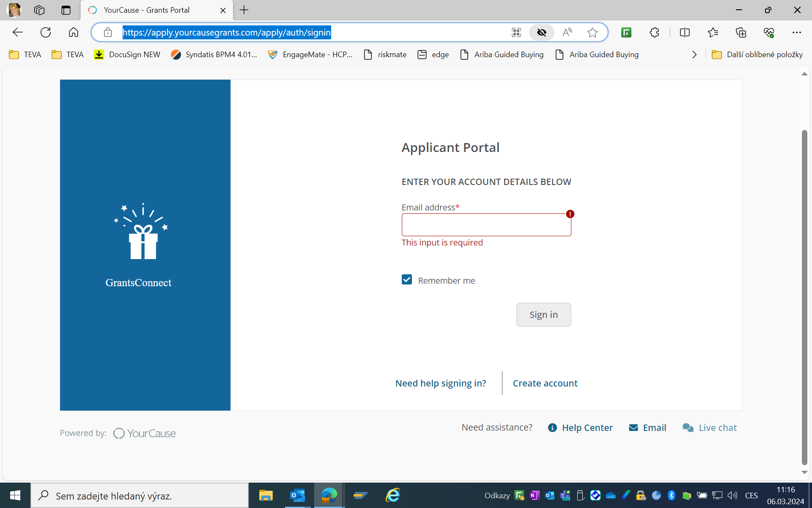The image size is (812, 508).
Task: Open the first TEVA bookmark folder
Action: pos(25,55)
